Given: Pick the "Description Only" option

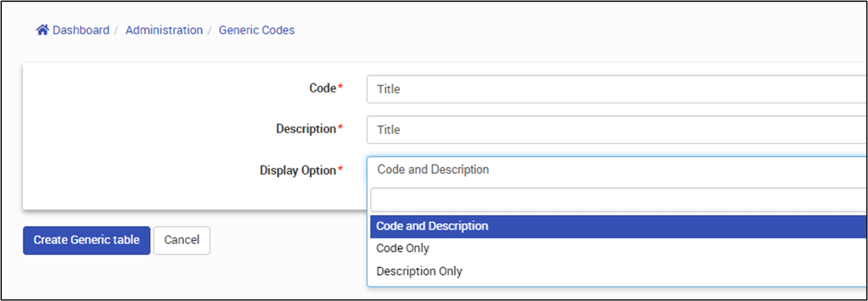Looking at the screenshot, I should pyautogui.click(x=419, y=271).
